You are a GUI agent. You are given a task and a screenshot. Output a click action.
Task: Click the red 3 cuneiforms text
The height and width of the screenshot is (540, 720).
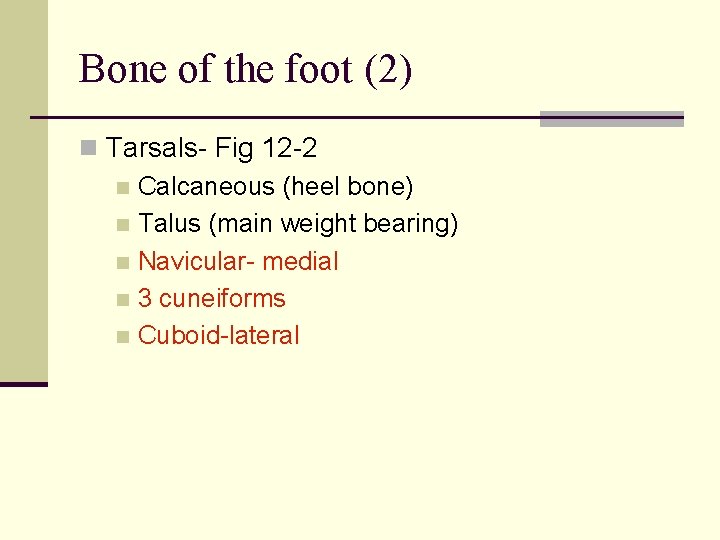tap(211, 299)
